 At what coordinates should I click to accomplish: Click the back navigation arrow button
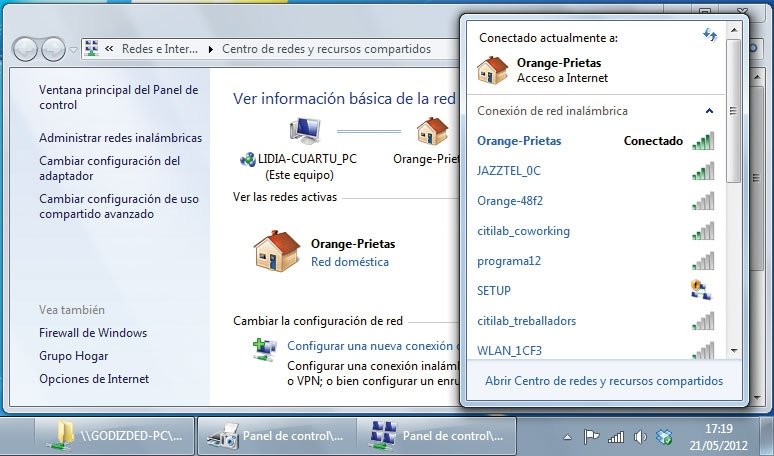25,49
